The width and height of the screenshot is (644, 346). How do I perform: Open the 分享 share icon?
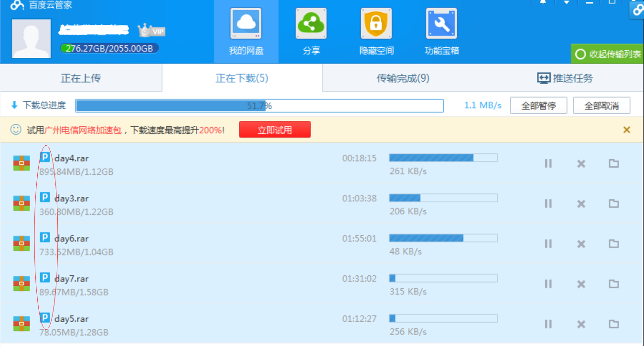[311, 24]
